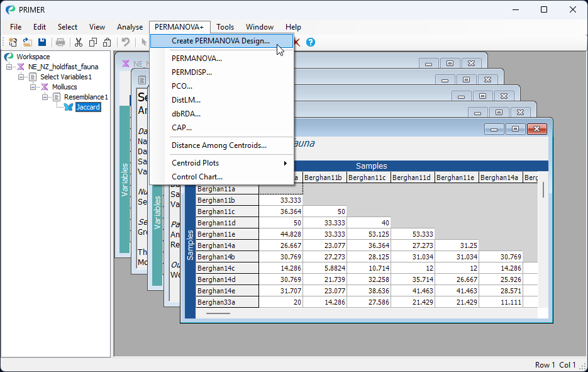Click the Cut scissors icon
Screen dimensions: 588x372
tap(79, 42)
